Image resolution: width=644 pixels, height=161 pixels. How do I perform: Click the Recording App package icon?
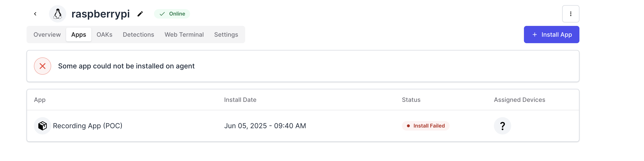pyautogui.click(x=43, y=126)
